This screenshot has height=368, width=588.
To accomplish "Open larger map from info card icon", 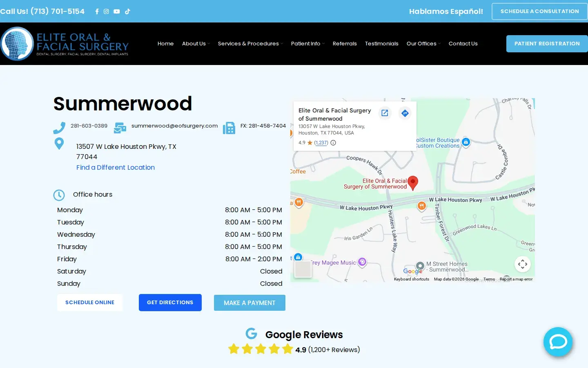I will (x=385, y=113).
